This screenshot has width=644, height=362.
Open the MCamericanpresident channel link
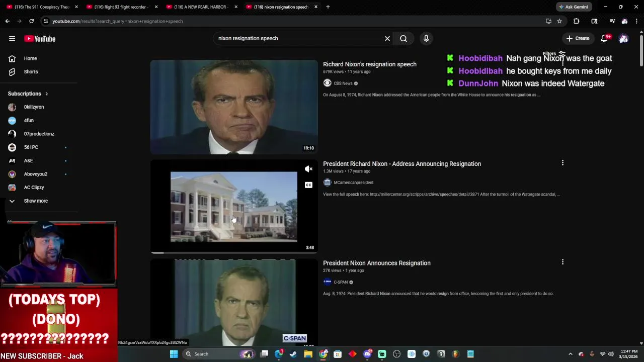[x=353, y=183]
